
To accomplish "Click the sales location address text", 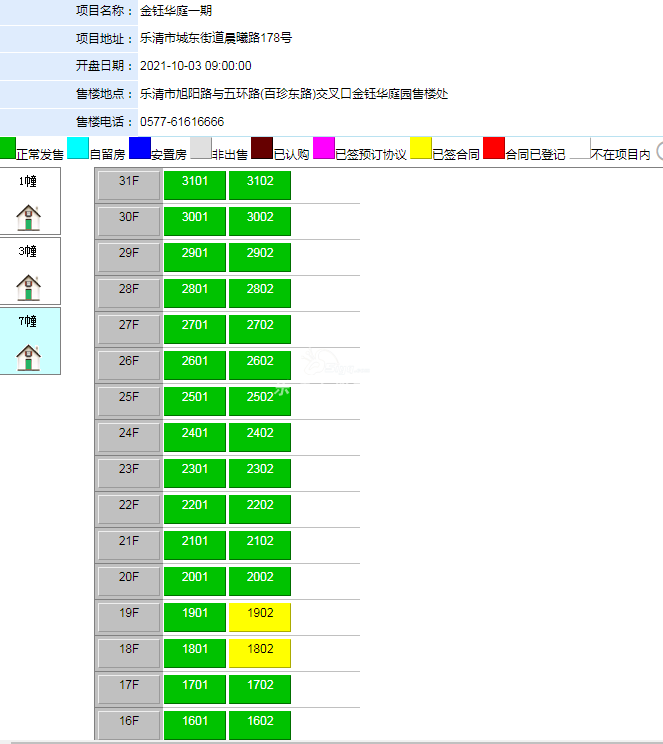I will pyautogui.click(x=294, y=93).
